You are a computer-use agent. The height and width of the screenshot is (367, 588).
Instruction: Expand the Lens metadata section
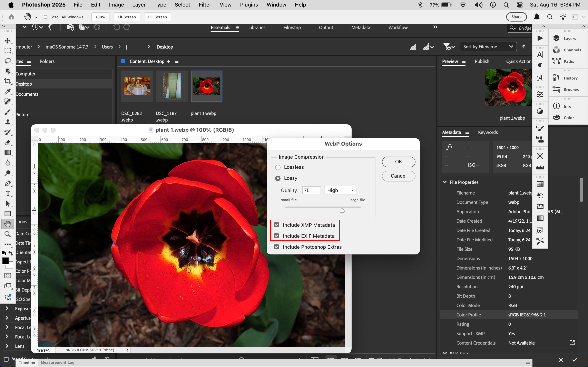coord(7,346)
